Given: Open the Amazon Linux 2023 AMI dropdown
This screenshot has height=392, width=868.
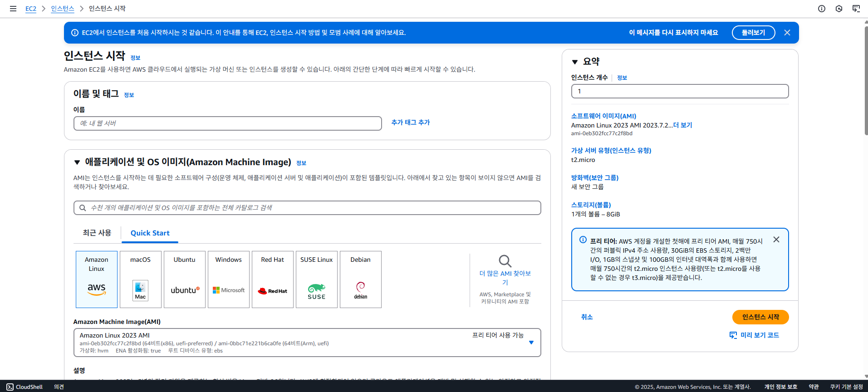Looking at the screenshot, I should point(307,343).
